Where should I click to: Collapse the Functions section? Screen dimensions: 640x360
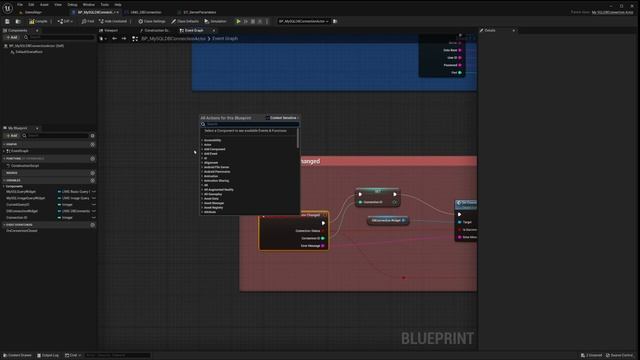tap(4, 158)
